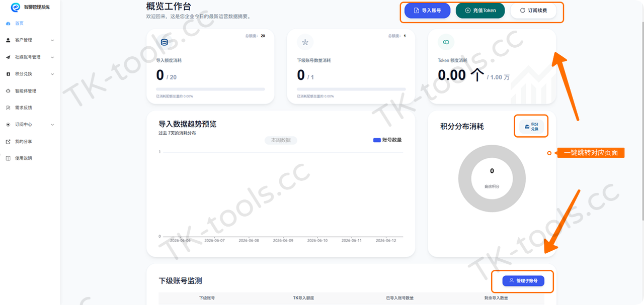Click the refresh icon in 订阅续费 button

click(522, 11)
